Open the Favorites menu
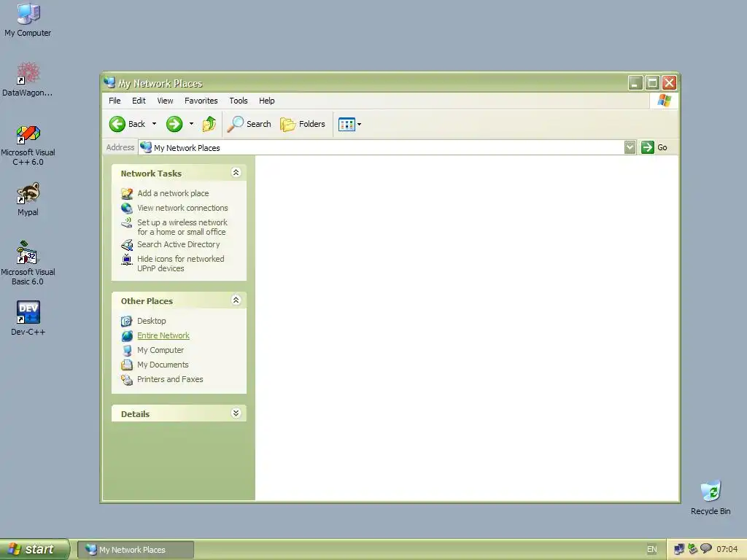Image resolution: width=747 pixels, height=560 pixels. pos(201,101)
